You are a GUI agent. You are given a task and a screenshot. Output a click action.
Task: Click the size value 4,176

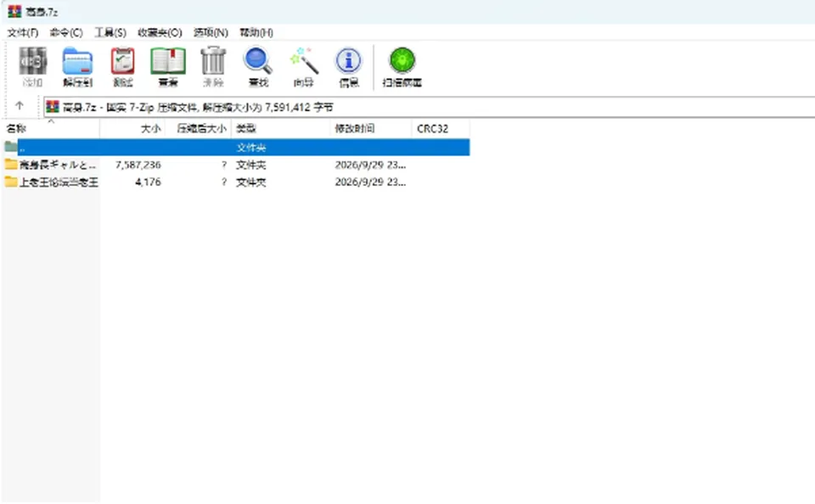point(148,182)
